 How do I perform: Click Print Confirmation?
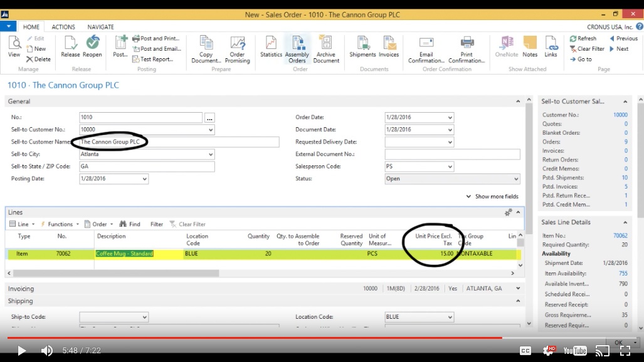coord(467,49)
